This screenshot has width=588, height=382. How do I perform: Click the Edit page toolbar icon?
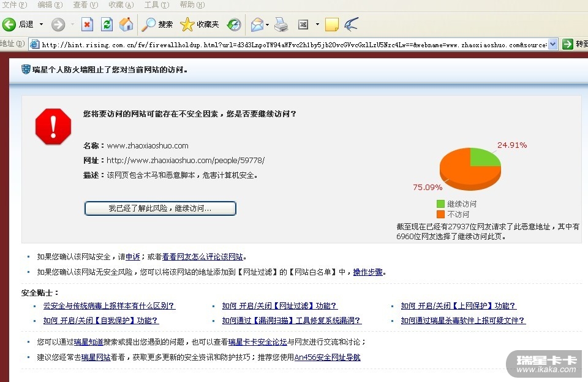[303, 25]
